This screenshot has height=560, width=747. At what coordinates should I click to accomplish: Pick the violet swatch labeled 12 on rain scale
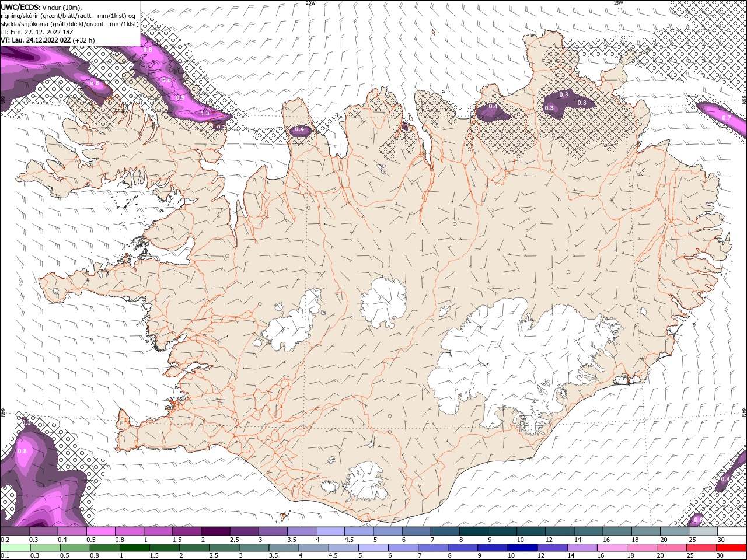[551, 547]
